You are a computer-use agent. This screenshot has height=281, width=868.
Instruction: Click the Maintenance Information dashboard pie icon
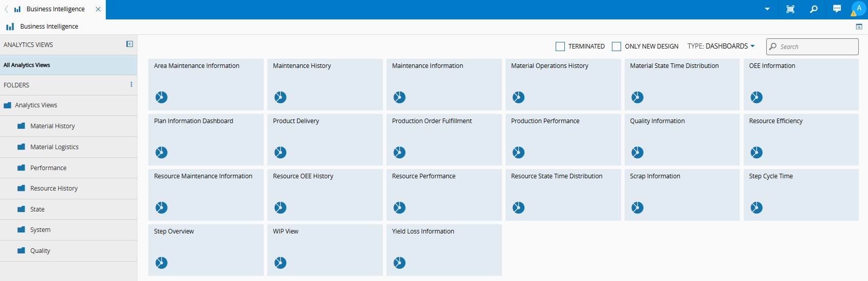pos(399,97)
